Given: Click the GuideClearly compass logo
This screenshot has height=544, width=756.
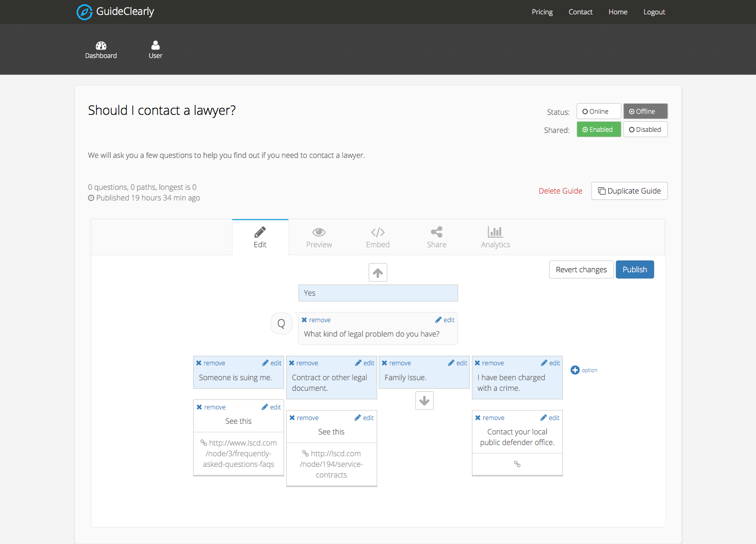Looking at the screenshot, I should coord(84,12).
